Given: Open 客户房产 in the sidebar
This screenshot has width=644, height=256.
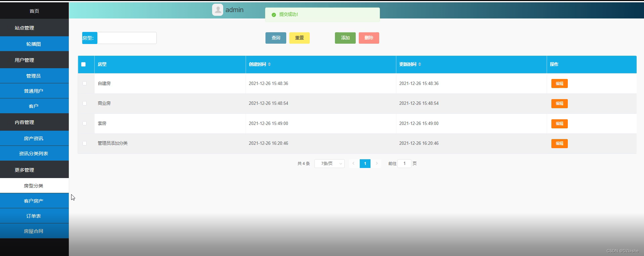Looking at the screenshot, I should [x=34, y=201].
